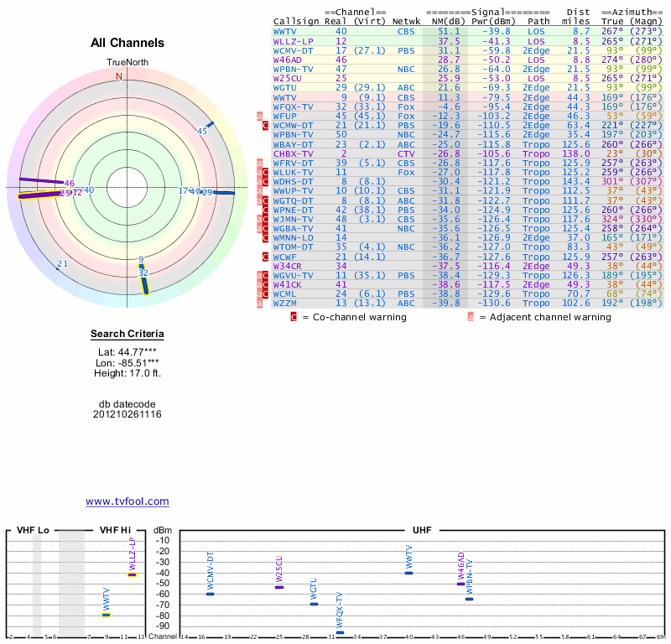Viewport: 671px width, 644px height.
Task: Select the red N north marker on radar
Action: 118,76
